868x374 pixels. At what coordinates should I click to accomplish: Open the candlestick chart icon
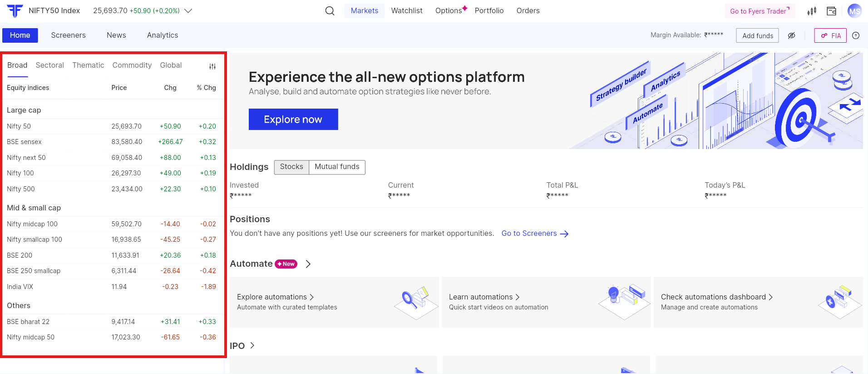pyautogui.click(x=812, y=11)
